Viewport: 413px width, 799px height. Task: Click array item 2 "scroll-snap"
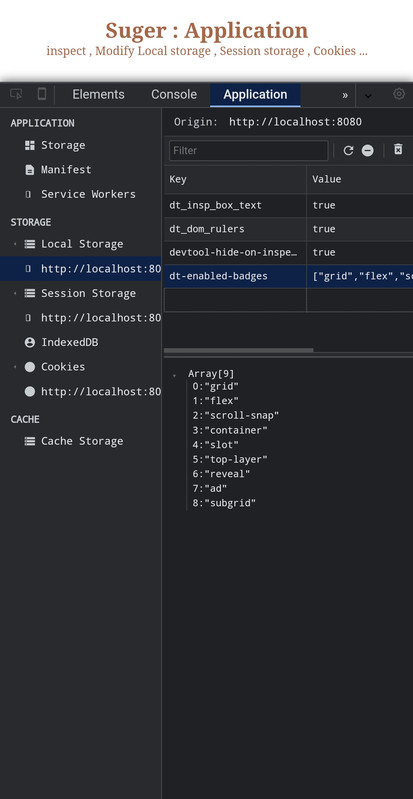(x=236, y=416)
